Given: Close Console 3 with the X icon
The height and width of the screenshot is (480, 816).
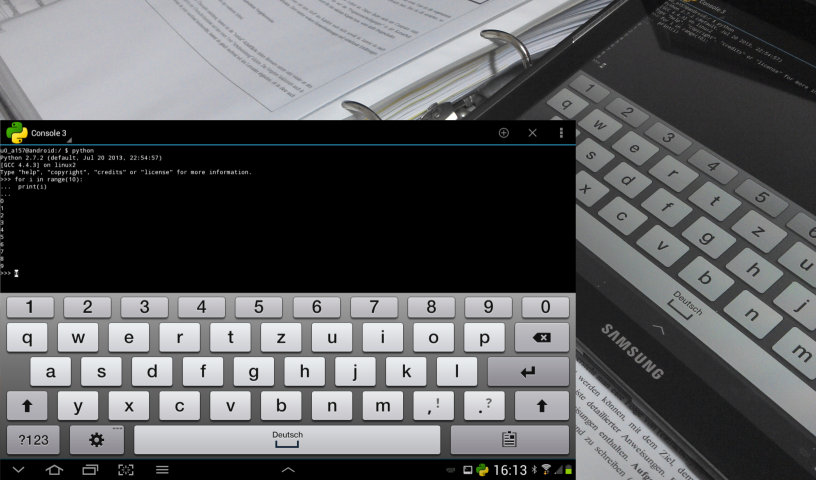Looking at the screenshot, I should tap(532, 133).
